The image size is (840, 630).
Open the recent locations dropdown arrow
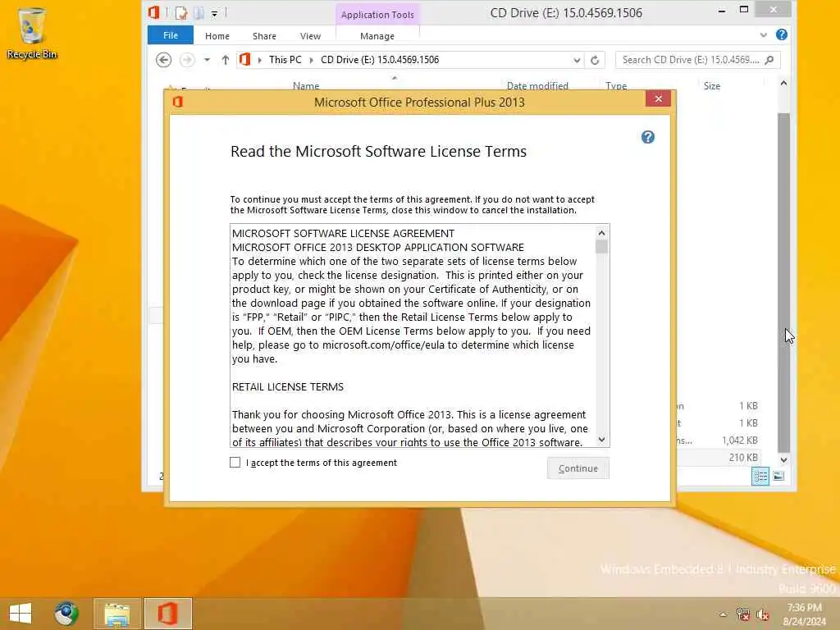(207, 59)
